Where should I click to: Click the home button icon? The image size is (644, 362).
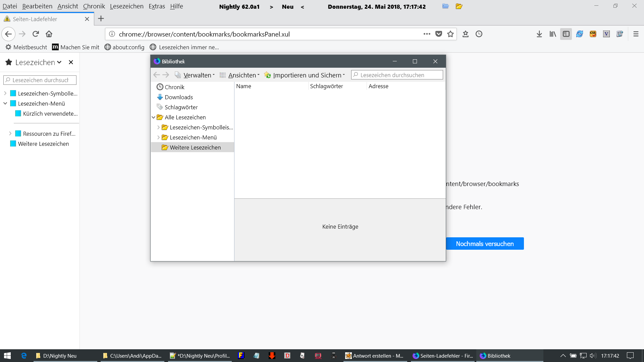(x=49, y=34)
